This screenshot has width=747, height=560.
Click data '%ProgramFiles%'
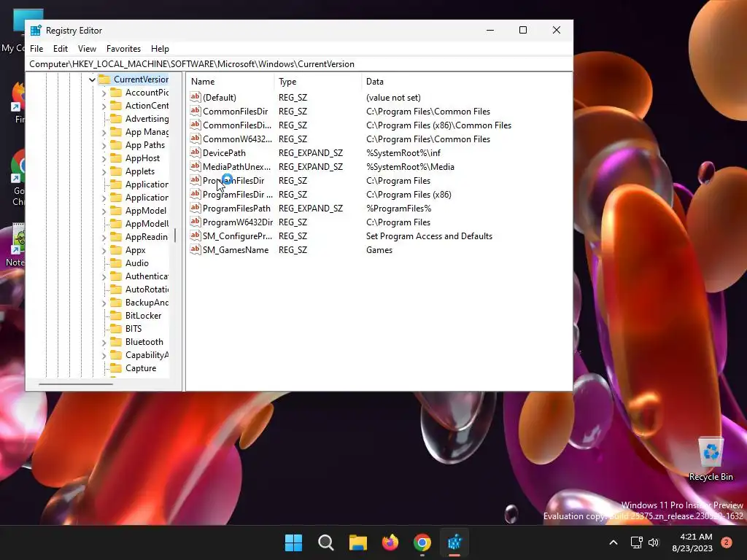[398, 209]
